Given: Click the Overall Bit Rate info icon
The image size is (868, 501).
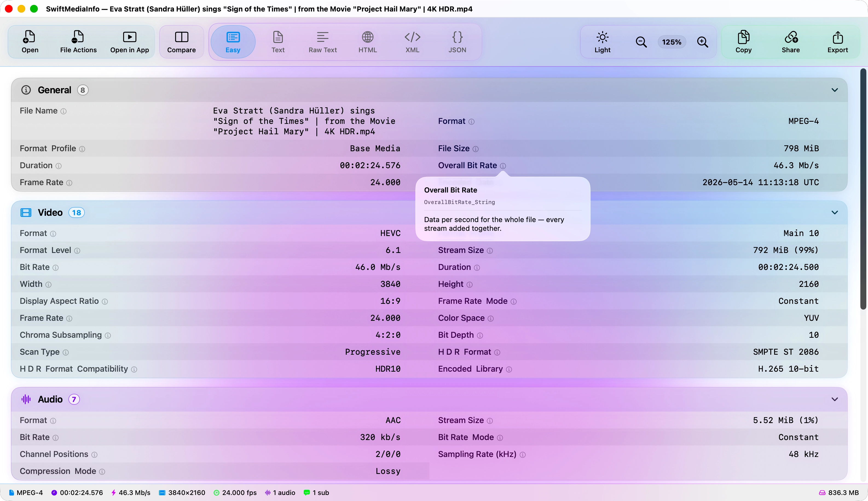Looking at the screenshot, I should tap(503, 166).
